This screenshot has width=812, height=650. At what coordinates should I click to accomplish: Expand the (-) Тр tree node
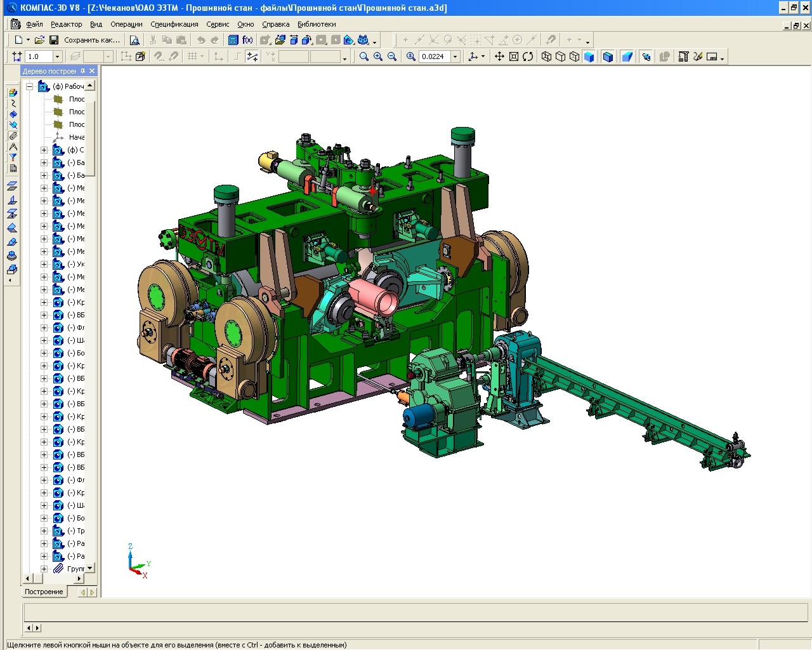tap(44, 531)
